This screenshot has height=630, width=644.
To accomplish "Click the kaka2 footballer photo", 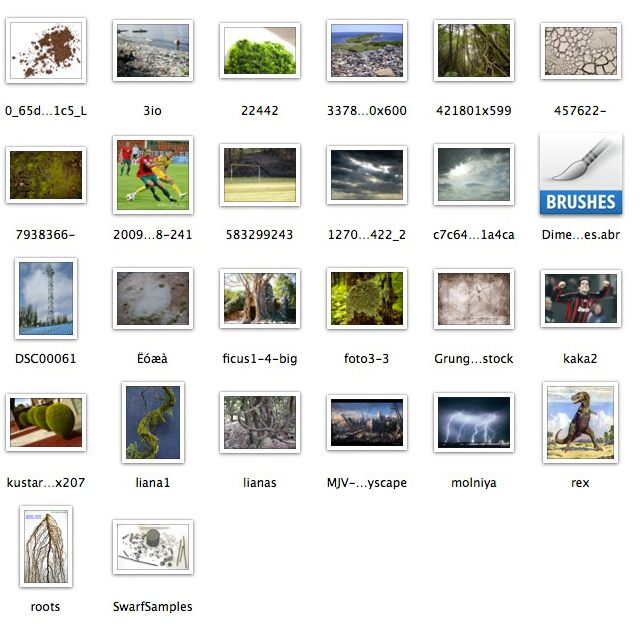I will coord(580,298).
